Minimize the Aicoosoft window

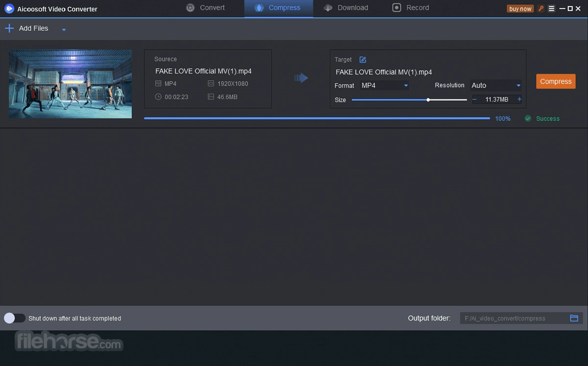coord(562,9)
